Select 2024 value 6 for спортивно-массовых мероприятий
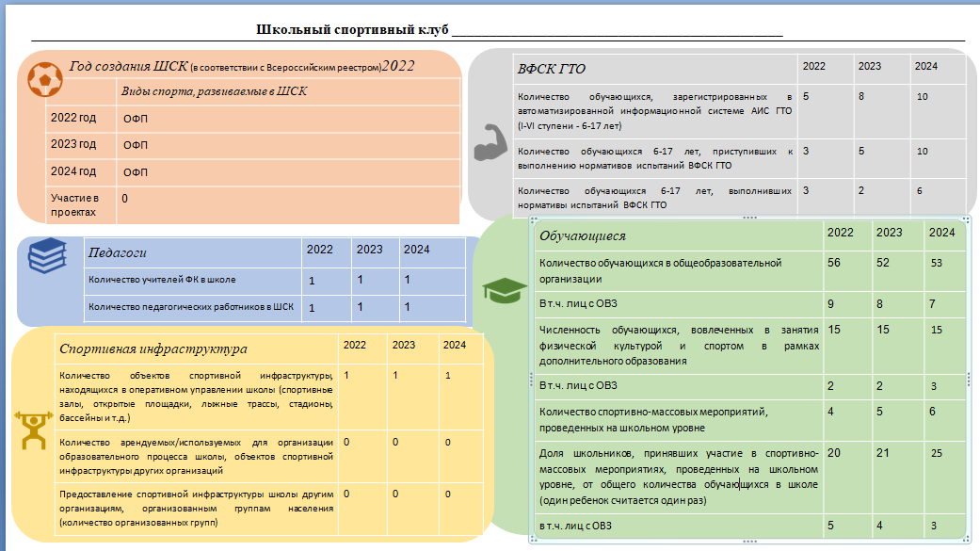The image size is (980, 551). pos(933,412)
